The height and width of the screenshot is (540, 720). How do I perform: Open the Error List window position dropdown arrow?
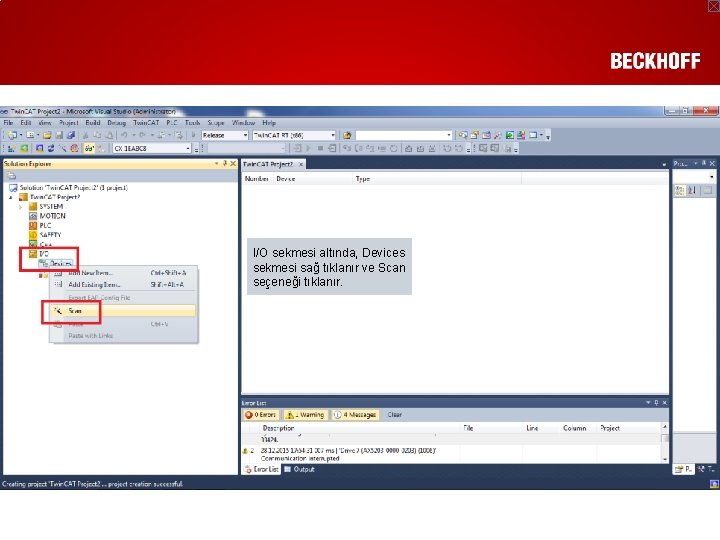648,403
